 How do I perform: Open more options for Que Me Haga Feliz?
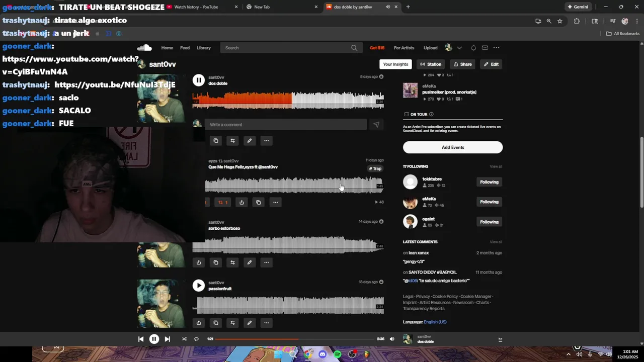[x=275, y=202]
